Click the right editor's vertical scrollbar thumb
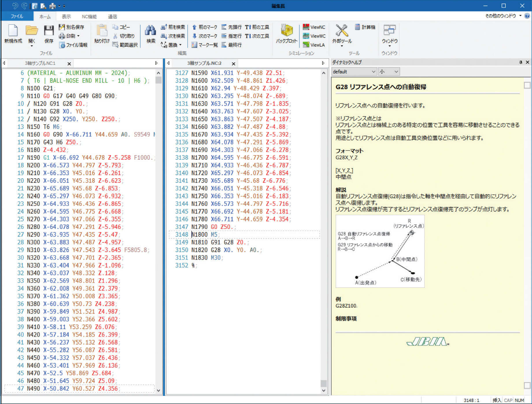The image size is (532, 404). 324,383
